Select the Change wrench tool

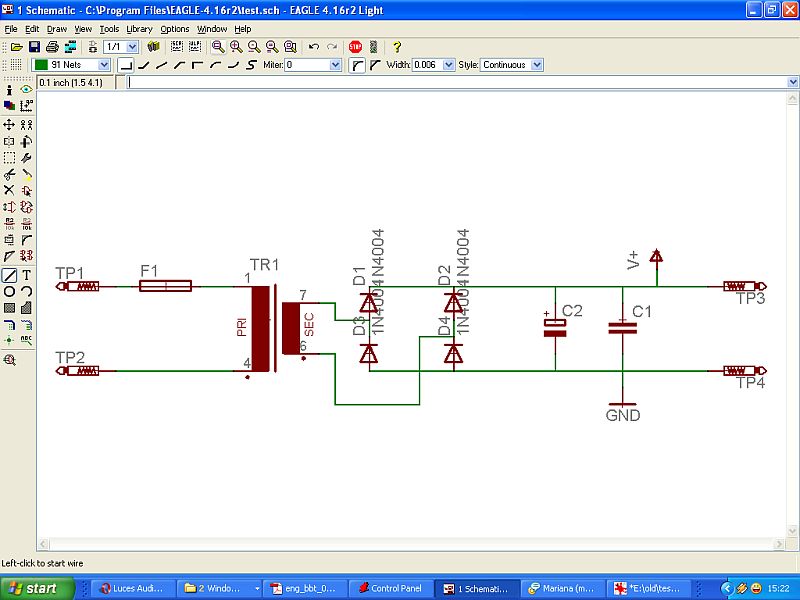coord(26,158)
